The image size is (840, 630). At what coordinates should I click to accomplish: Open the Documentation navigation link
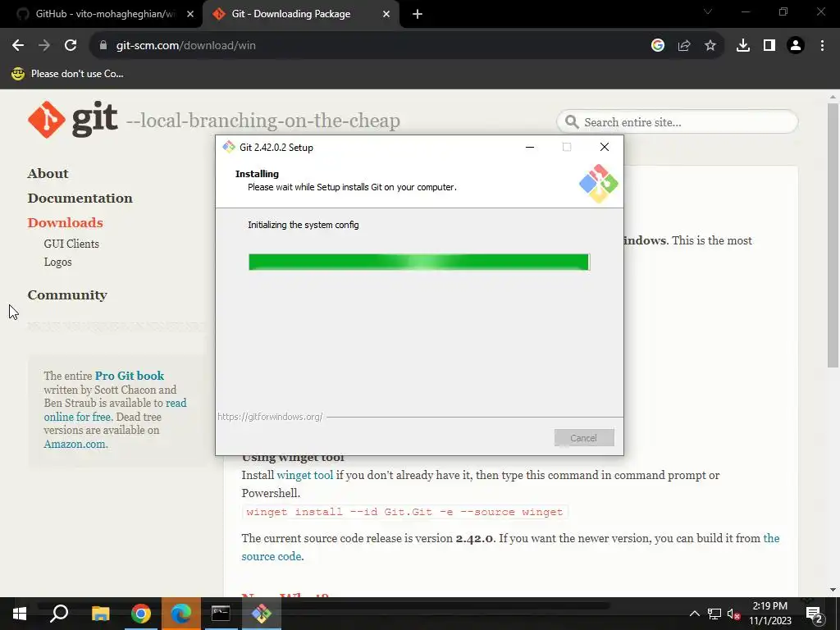pos(80,199)
